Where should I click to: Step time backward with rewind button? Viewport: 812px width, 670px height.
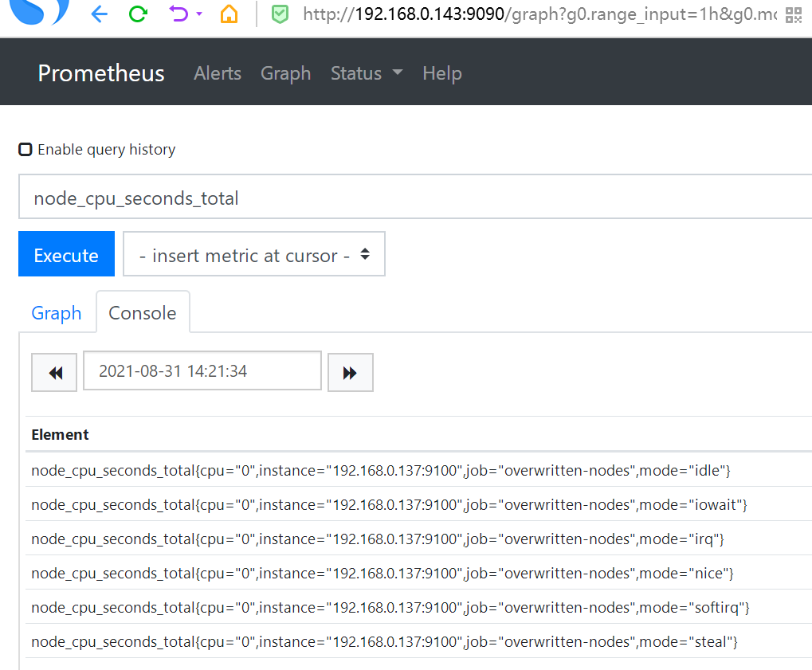pyautogui.click(x=55, y=373)
